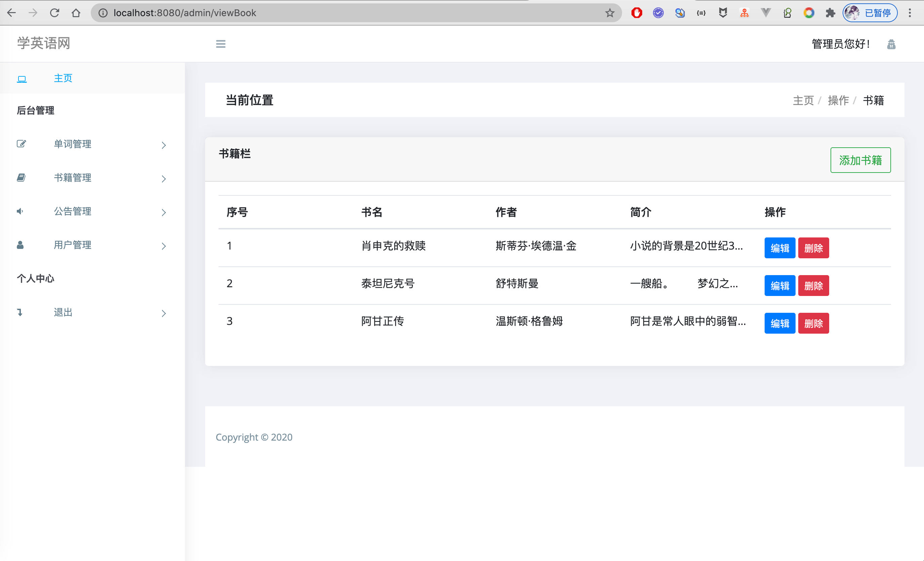Click the 添加书籍 button
The image size is (924, 561).
(x=860, y=160)
